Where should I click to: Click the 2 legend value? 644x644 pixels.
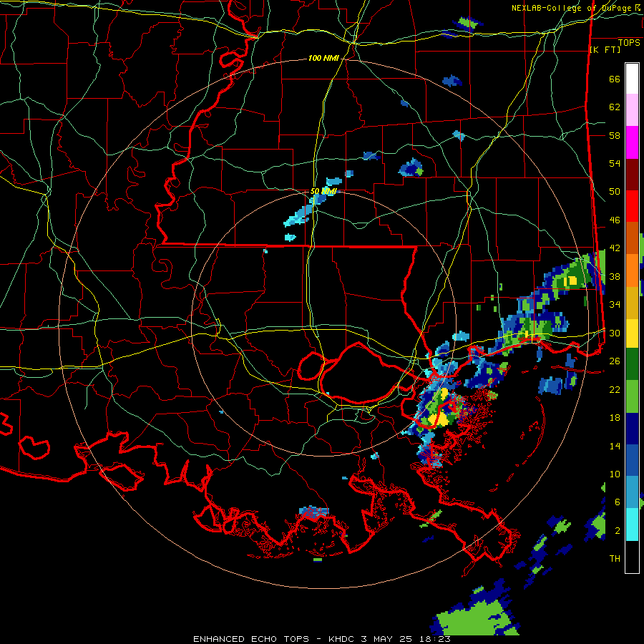coord(617,531)
